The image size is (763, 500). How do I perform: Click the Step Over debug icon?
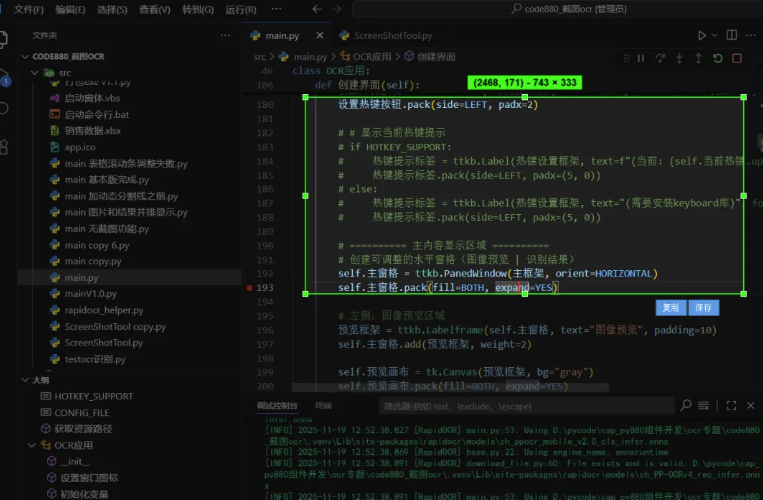(x=660, y=58)
